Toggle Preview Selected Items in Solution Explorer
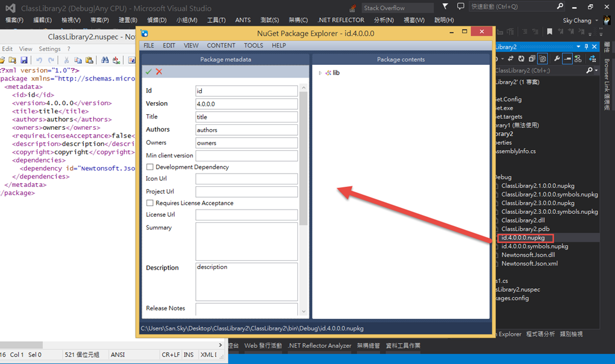615x364 pixels. coord(567,59)
